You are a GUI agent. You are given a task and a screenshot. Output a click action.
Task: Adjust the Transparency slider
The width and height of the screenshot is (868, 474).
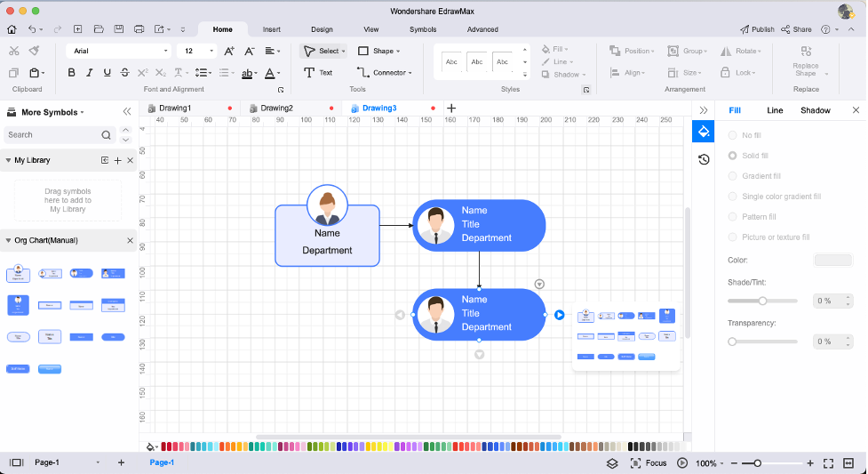point(762,341)
